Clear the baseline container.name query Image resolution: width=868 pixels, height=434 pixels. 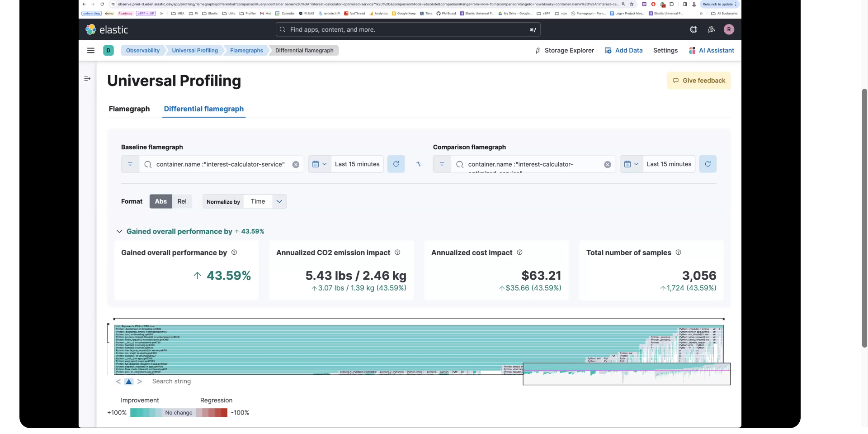[296, 164]
